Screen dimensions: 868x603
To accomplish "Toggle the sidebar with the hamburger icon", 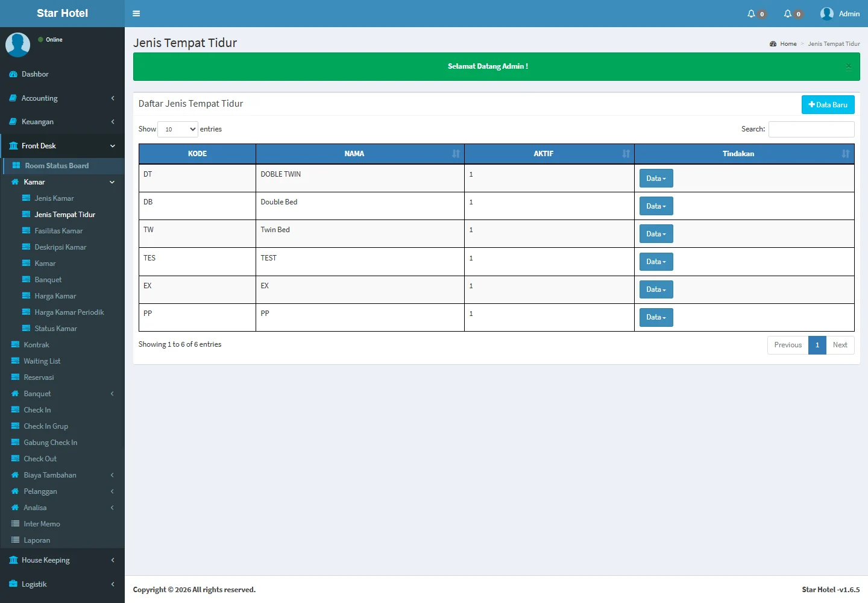I will point(136,13).
